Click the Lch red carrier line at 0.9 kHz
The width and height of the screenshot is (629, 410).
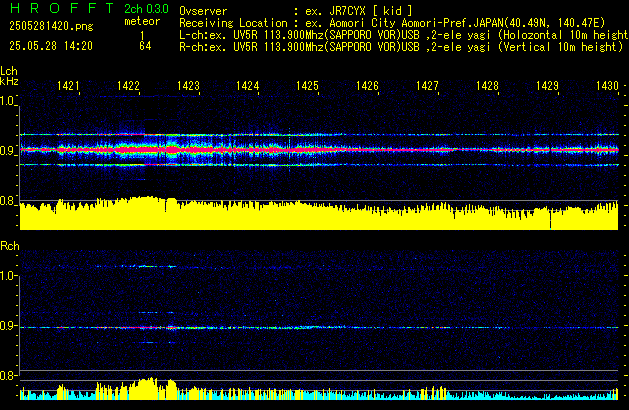click(x=319, y=150)
